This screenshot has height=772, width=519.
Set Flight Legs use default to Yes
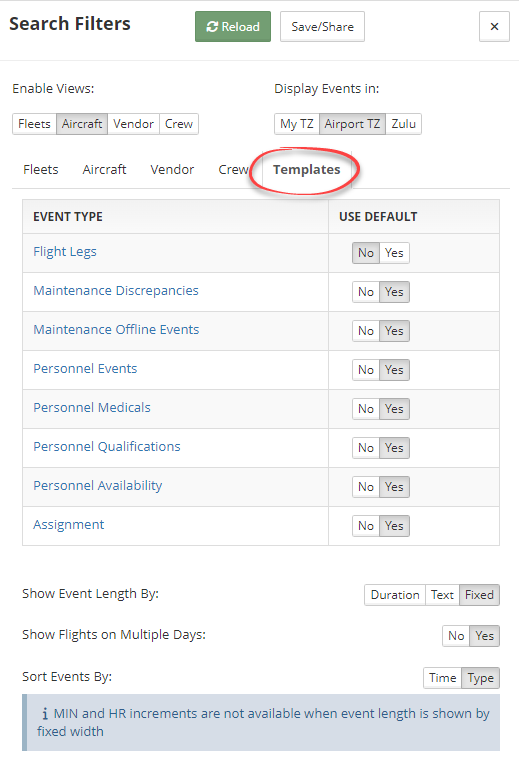click(394, 253)
